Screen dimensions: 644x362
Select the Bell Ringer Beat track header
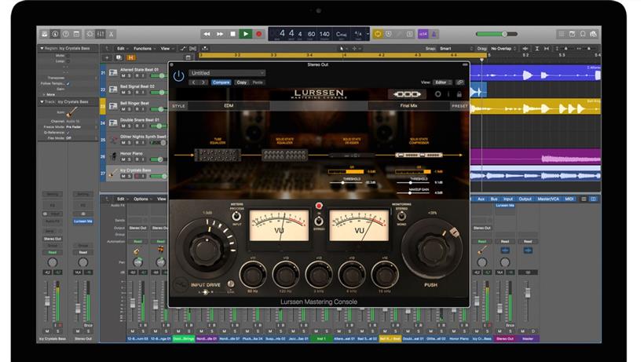click(135, 106)
